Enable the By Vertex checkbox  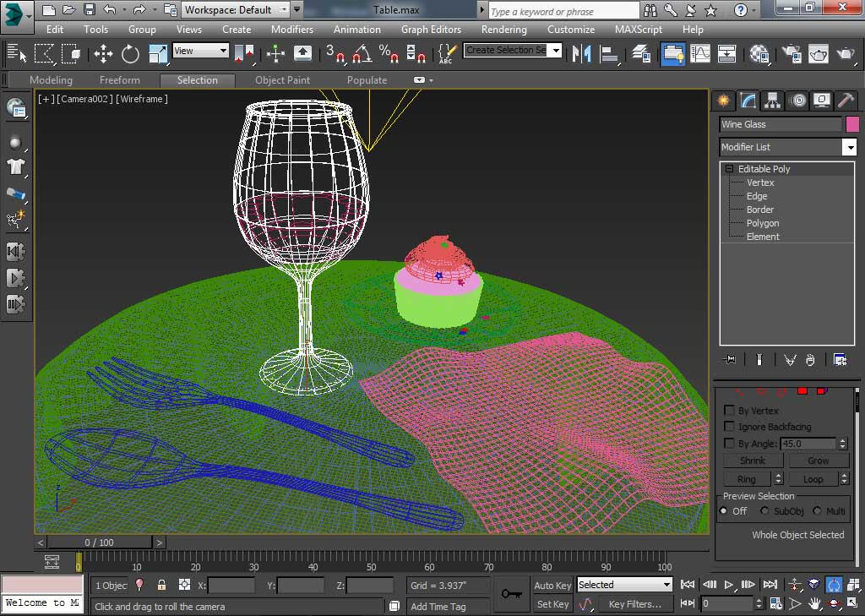(x=730, y=411)
